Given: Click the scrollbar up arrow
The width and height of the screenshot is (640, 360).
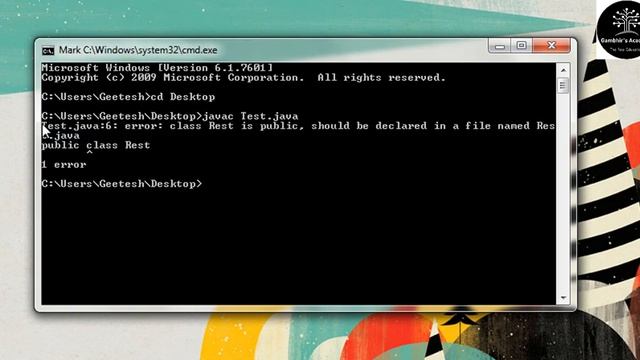Looking at the screenshot, I should (563, 70).
